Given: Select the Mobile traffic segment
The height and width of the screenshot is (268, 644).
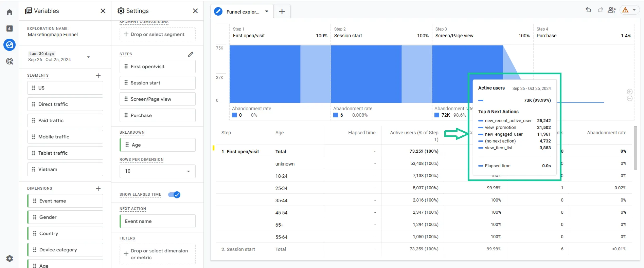Looking at the screenshot, I should pos(65,137).
